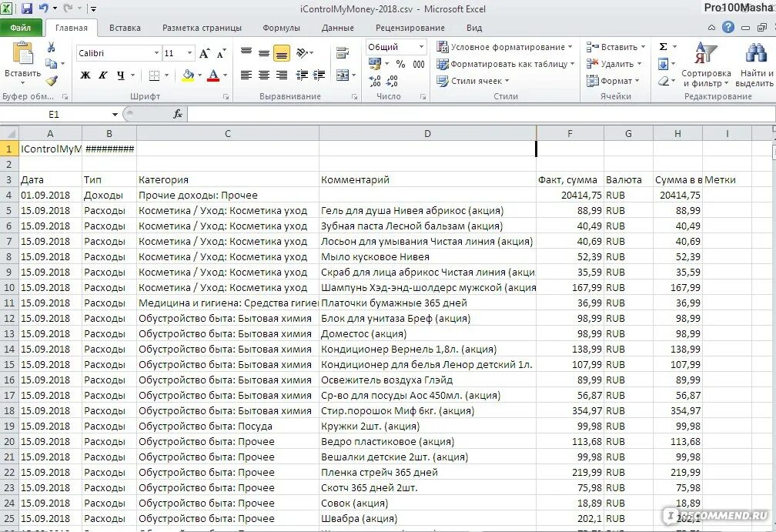Select column D header
The image size is (776, 532).
pyautogui.click(x=427, y=134)
